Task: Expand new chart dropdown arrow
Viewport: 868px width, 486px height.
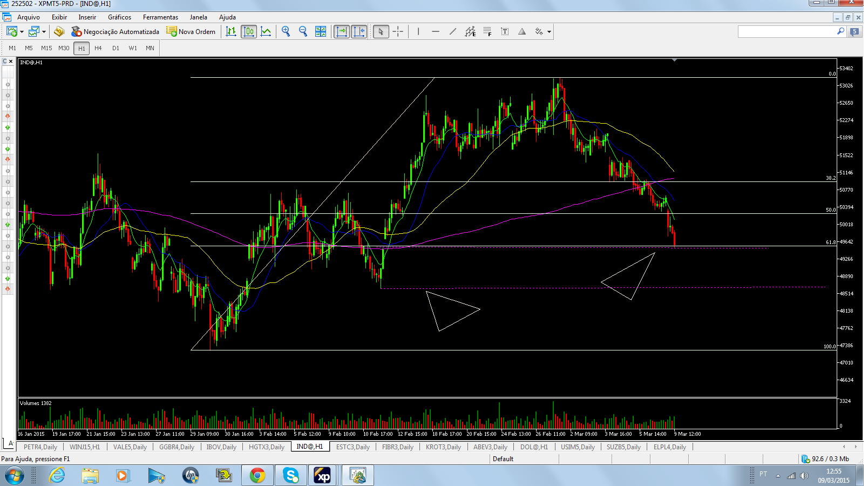Action: tap(22, 32)
